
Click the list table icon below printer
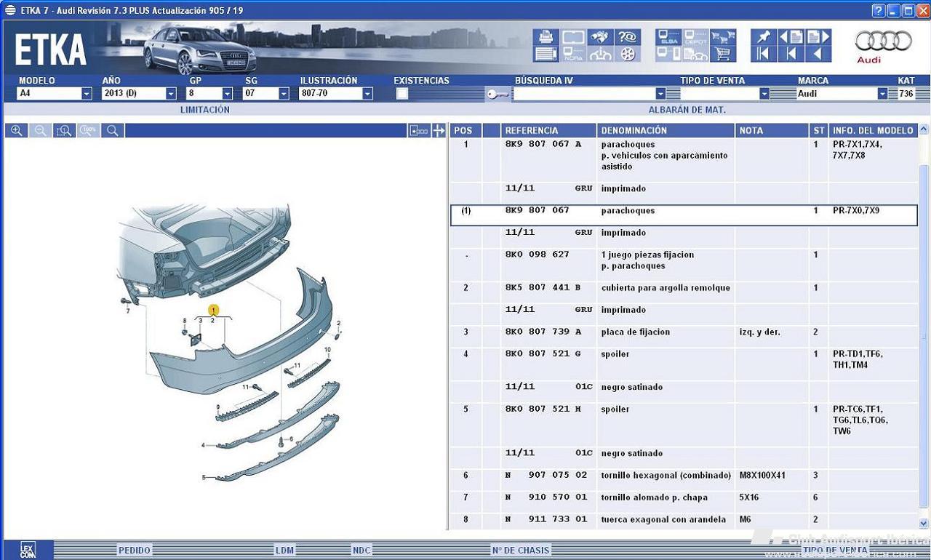point(546,54)
